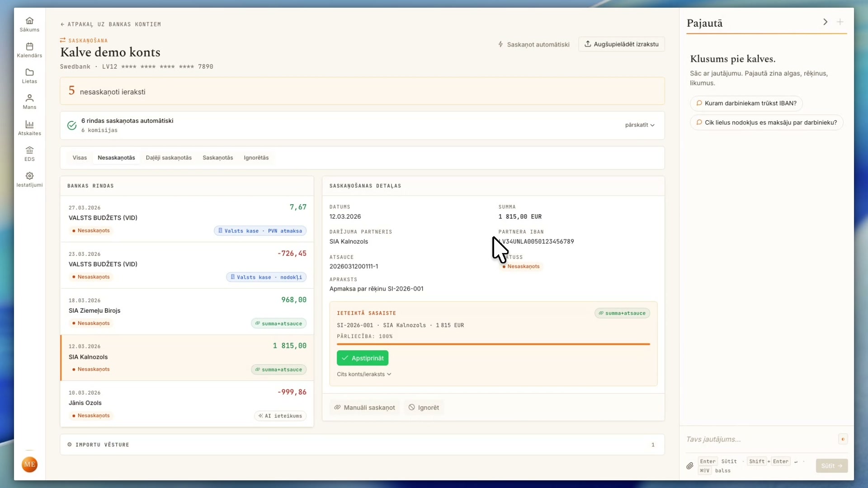
Task: Open the Kalendārs calendar icon
Action: (29, 47)
